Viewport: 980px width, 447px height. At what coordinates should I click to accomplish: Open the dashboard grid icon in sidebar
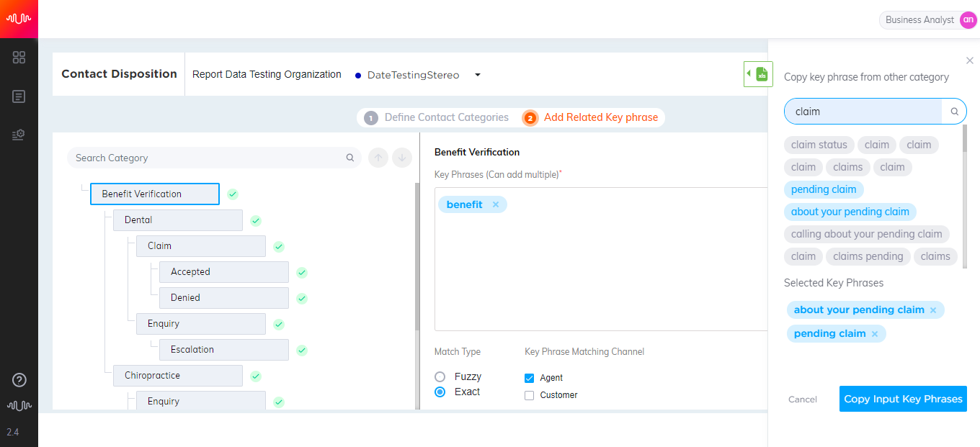point(19,58)
